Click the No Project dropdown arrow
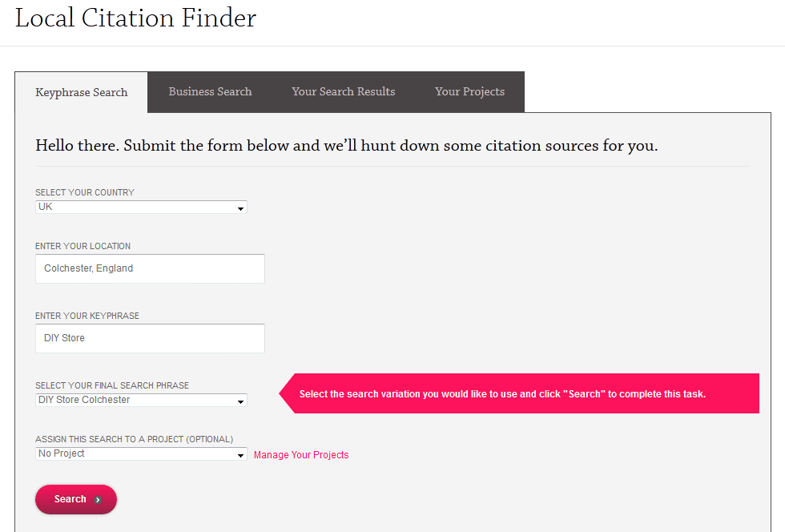 click(x=240, y=455)
